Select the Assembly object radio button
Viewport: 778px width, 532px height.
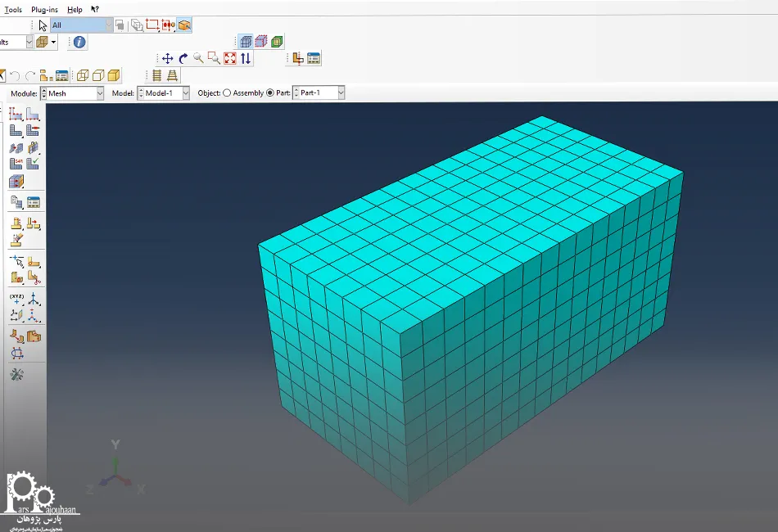[227, 93]
